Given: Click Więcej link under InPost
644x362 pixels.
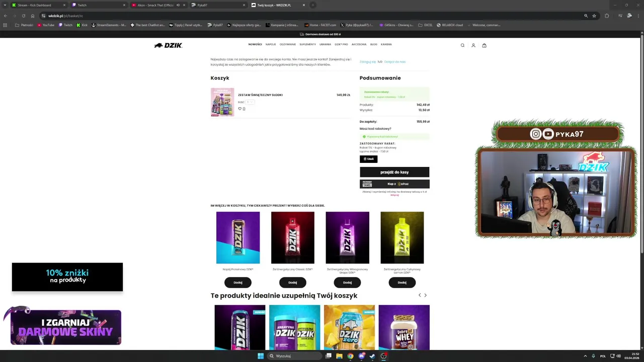Looking at the screenshot, I should tap(394, 195).
